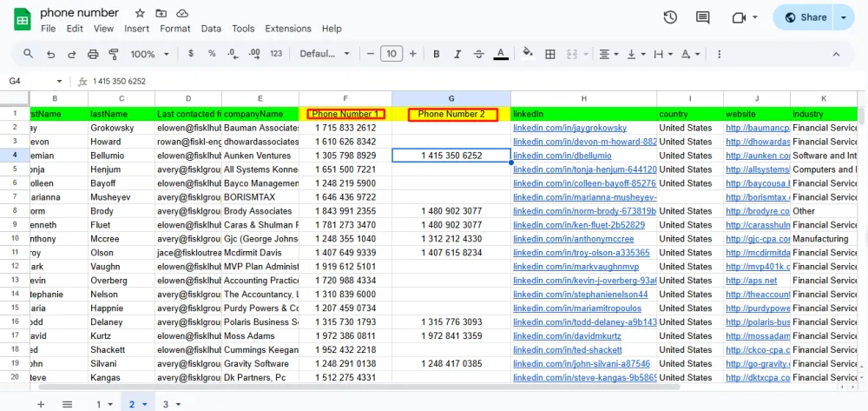Image resolution: width=868 pixels, height=411 pixels.
Task: Select the Aunken Ventures cell
Action: [x=260, y=156]
